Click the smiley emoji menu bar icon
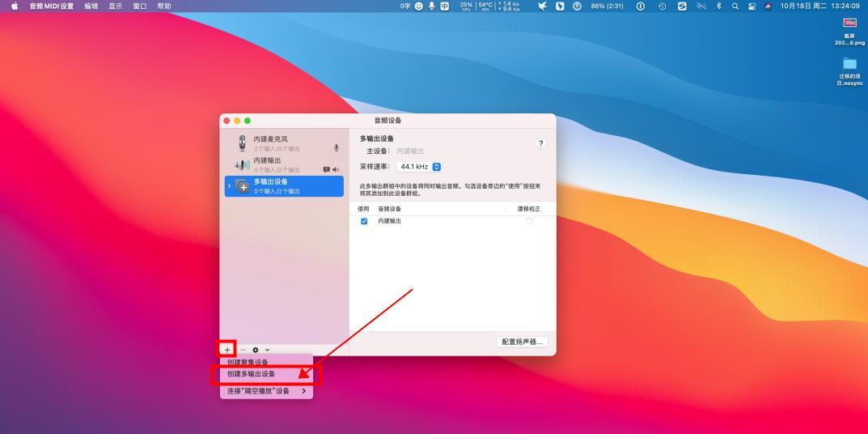Screen dimensions: 868x434 (x=419, y=6)
